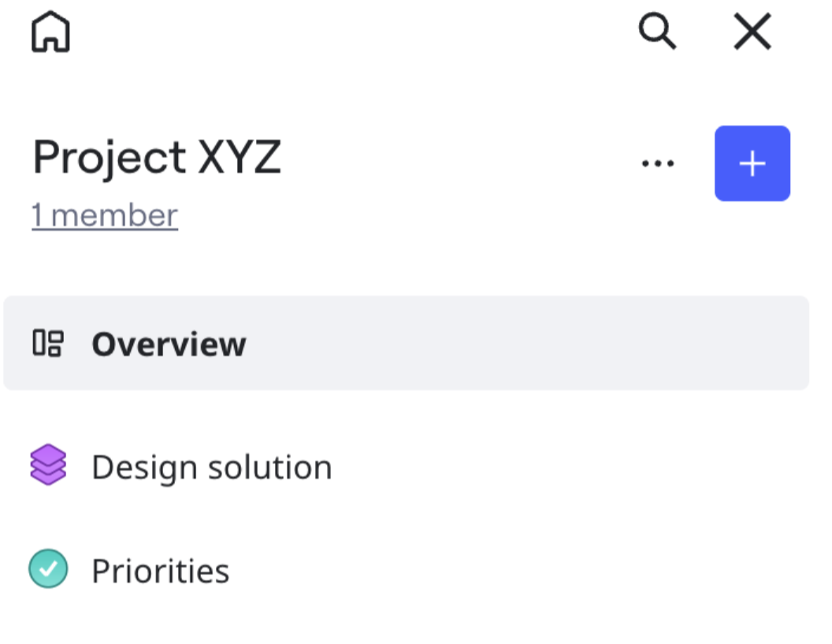Return home via the house icon
The height and width of the screenshot is (644, 832).
point(50,34)
